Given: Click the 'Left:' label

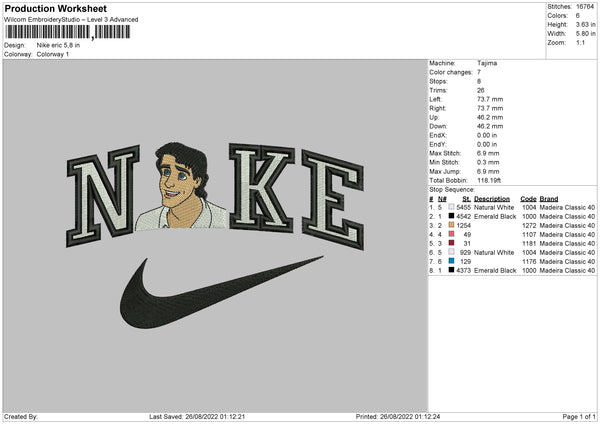Looking at the screenshot, I should pos(435,99).
